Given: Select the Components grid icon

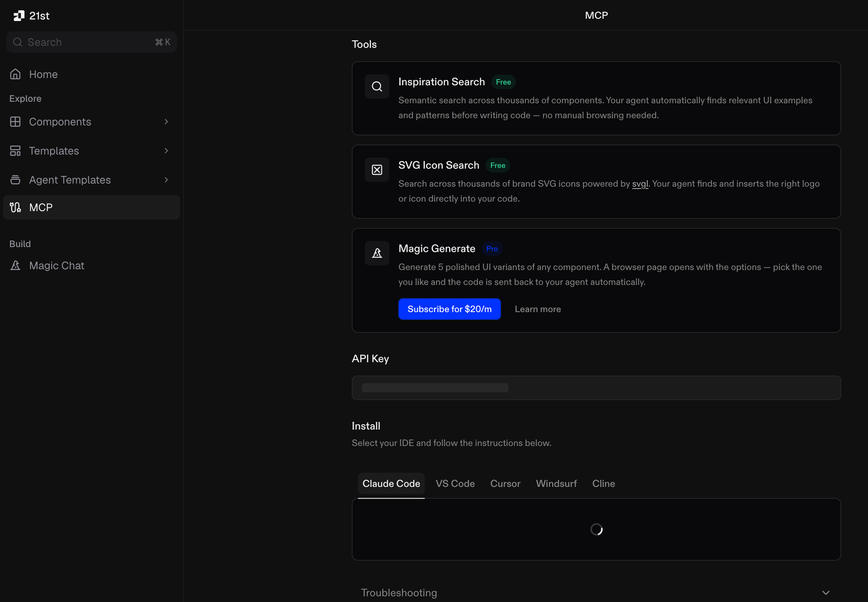Looking at the screenshot, I should pos(16,122).
